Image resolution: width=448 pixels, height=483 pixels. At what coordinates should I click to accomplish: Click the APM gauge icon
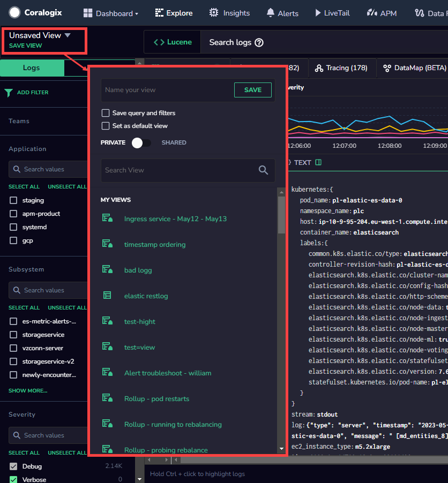372,13
